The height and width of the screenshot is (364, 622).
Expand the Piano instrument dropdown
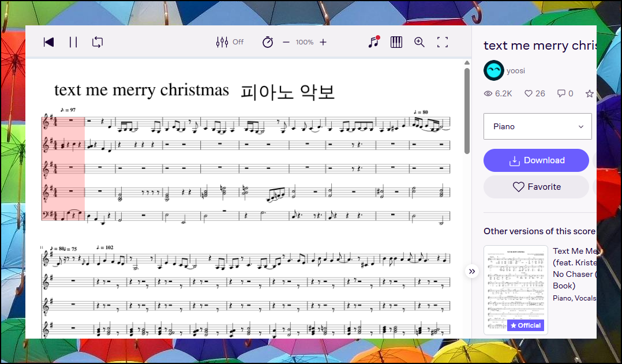point(538,126)
